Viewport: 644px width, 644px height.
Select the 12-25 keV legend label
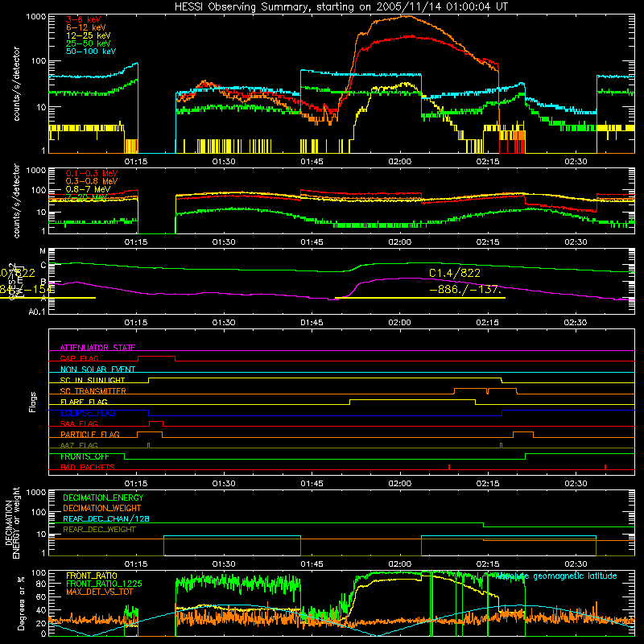pyautogui.click(x=89, y=35)
